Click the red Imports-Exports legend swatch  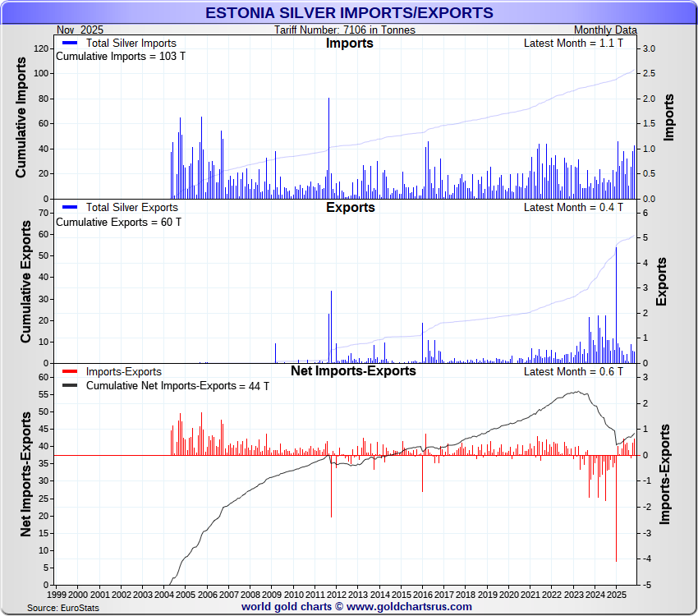(69, 372)
